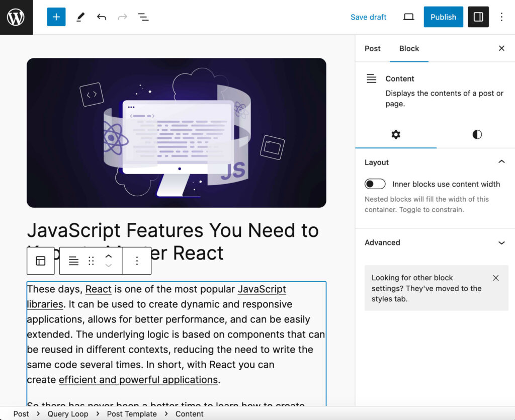515x420 pixels.
Task: Open the Content block transform dropdown
Action: 40,261
